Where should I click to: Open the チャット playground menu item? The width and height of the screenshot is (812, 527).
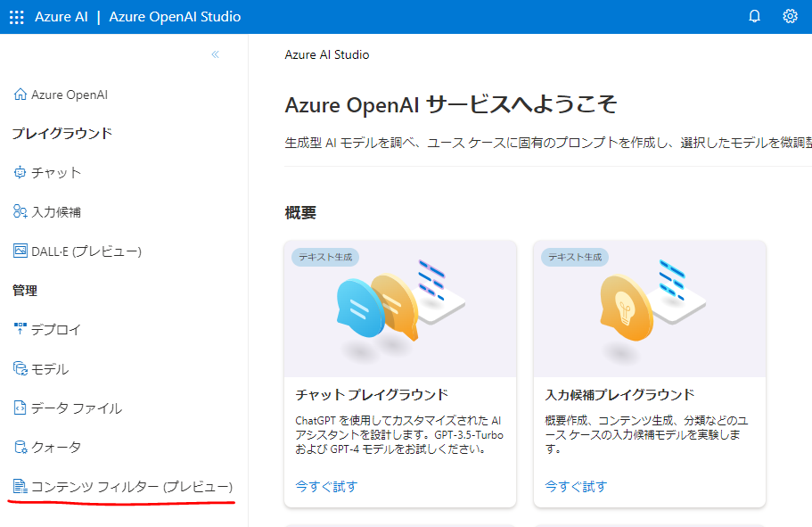(x=56, y=173)
